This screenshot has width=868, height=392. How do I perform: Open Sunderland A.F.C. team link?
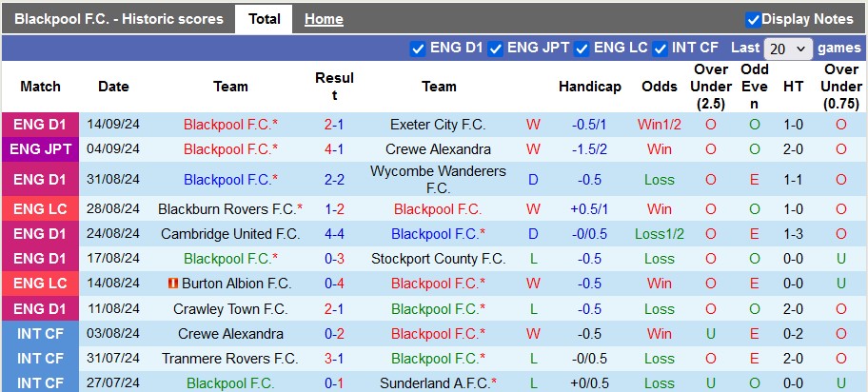[x=438, y=383]
